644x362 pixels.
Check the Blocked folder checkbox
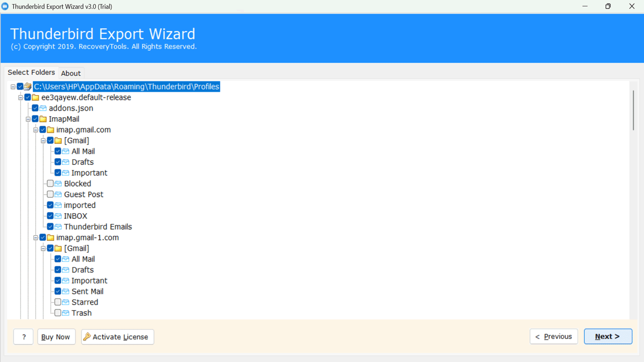pyautogui.click(x=50, y=184)
